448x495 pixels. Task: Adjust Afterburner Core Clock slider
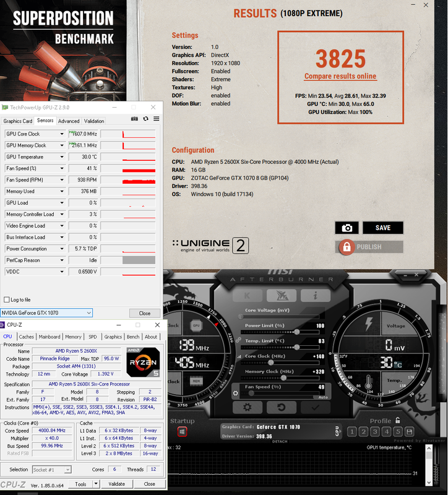[x=270, y=363]
